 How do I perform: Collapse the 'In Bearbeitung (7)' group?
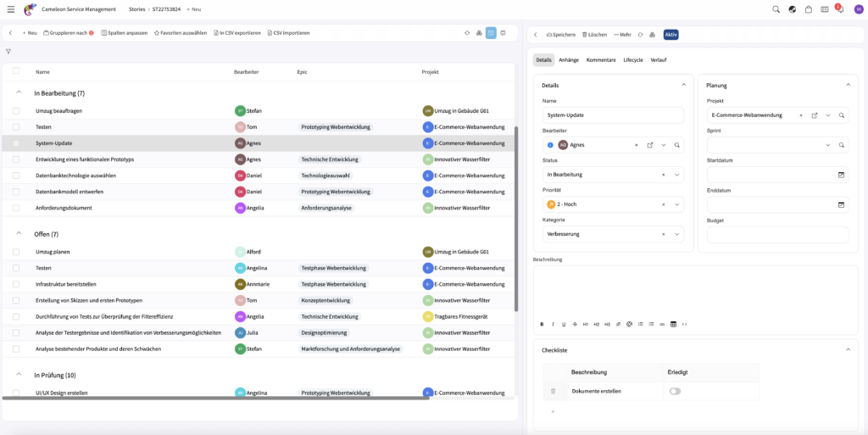[19, 92]
